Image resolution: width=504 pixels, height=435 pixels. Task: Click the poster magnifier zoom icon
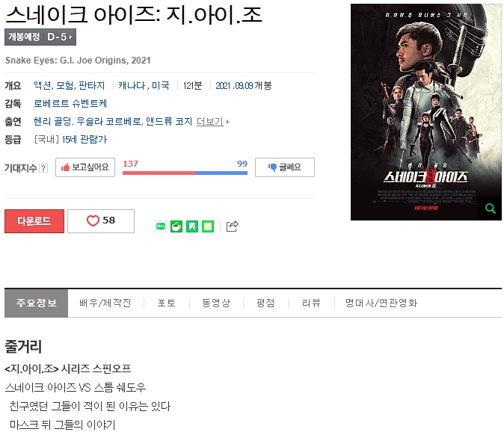click(491, 209)
